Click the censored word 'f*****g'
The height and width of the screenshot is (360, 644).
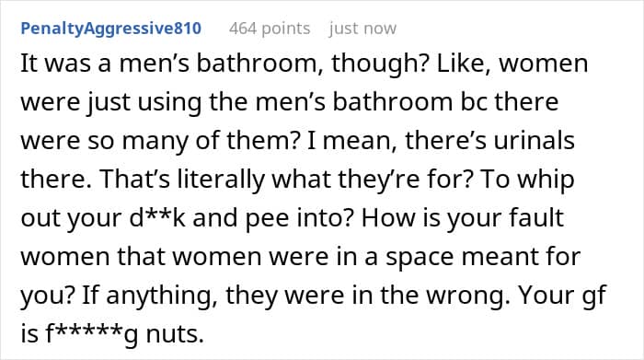(x=92, y=333)
